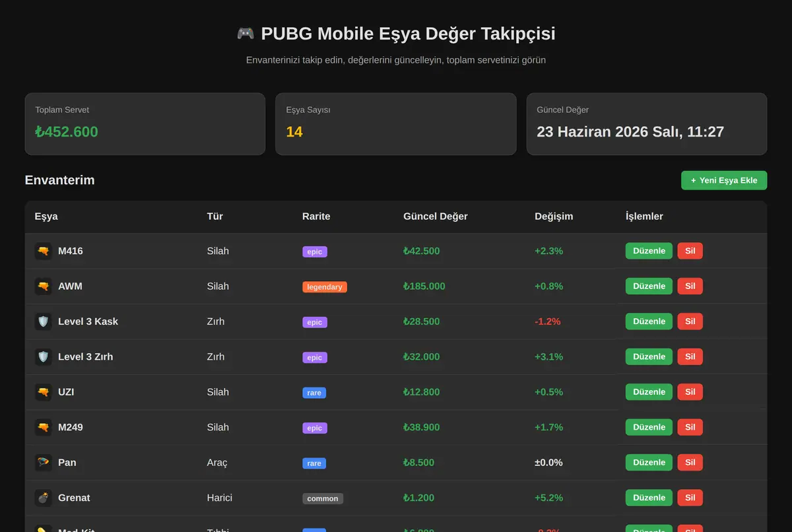Click the epic badge in M416 row
The image size is (792, 532).
pyautogui.click(x=315, y=251)
